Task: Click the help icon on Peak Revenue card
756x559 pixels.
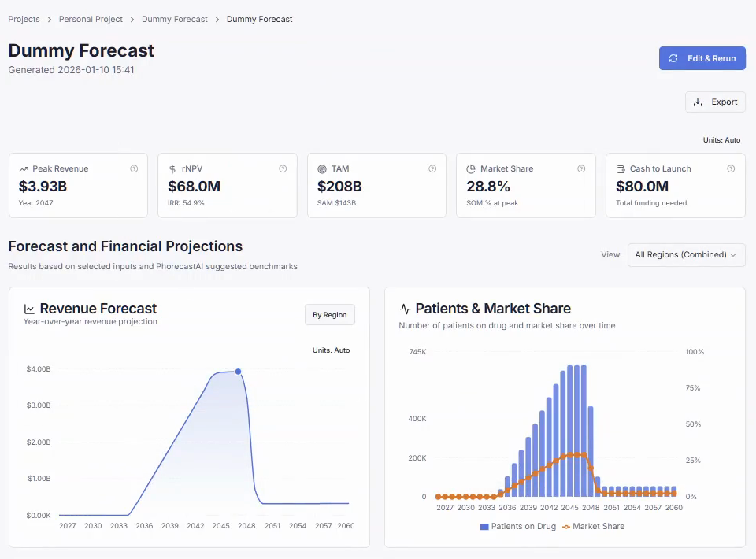Action: tap(134, 168)
